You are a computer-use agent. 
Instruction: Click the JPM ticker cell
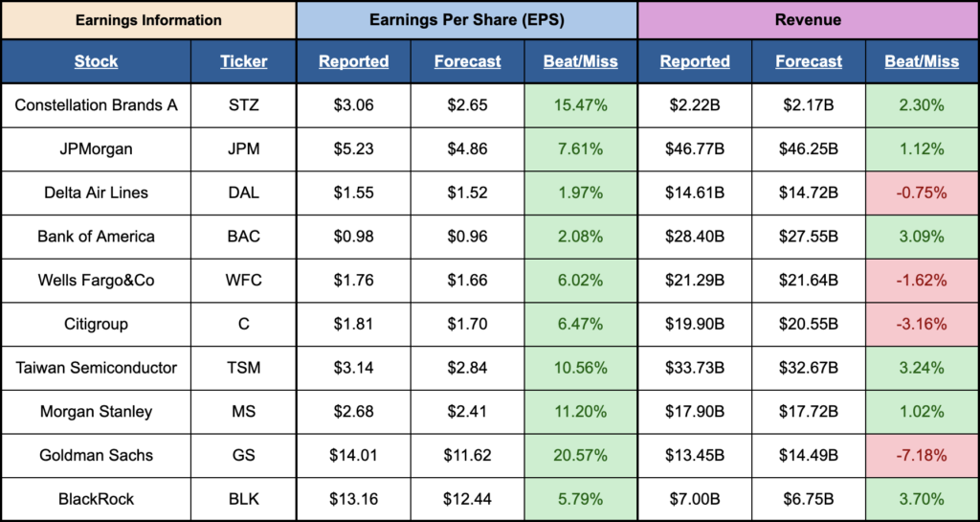click(x=243, y=148)
